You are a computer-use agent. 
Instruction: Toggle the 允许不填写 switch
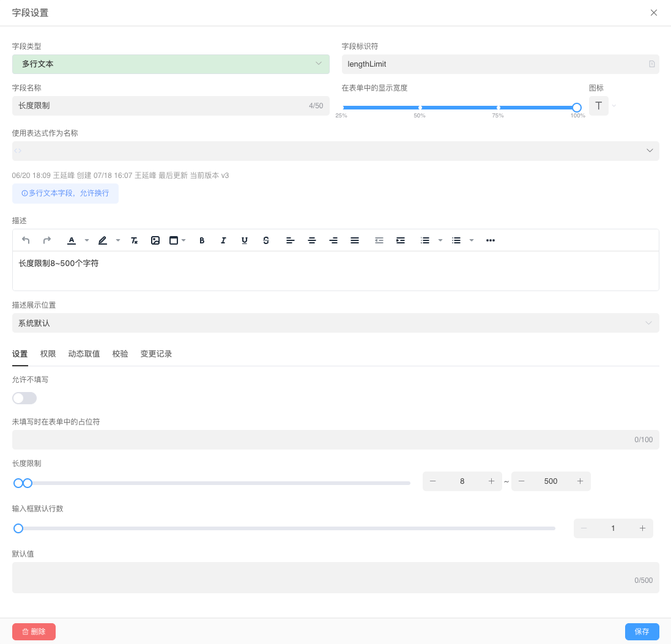[24, 398]
